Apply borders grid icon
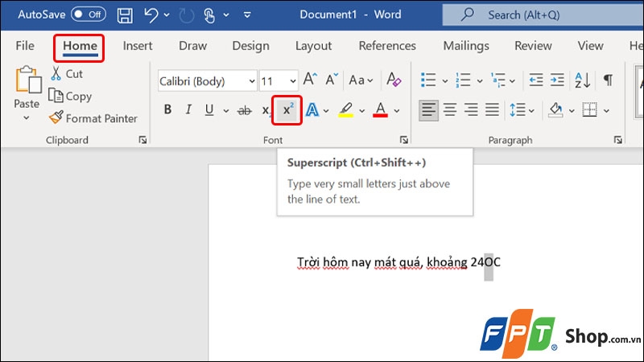Screen dimensions: 644x362 click(x=589, y=110)
